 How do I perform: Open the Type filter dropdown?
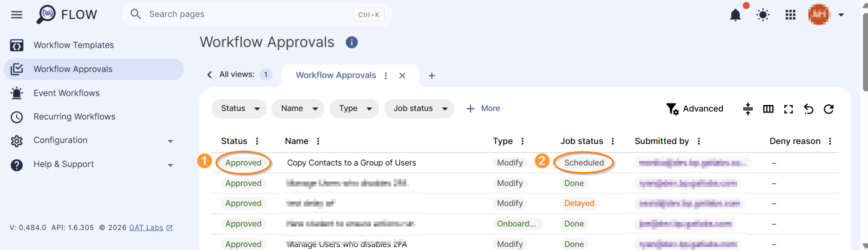354,108
